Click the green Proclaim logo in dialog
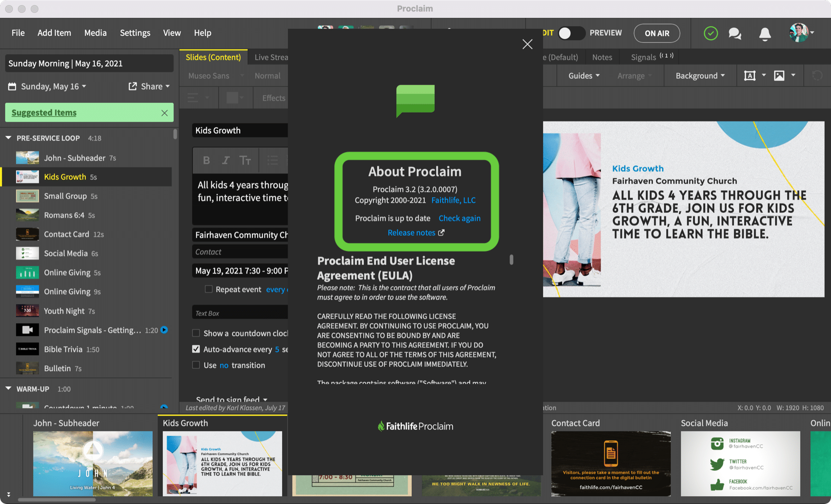 pos(415,101)
